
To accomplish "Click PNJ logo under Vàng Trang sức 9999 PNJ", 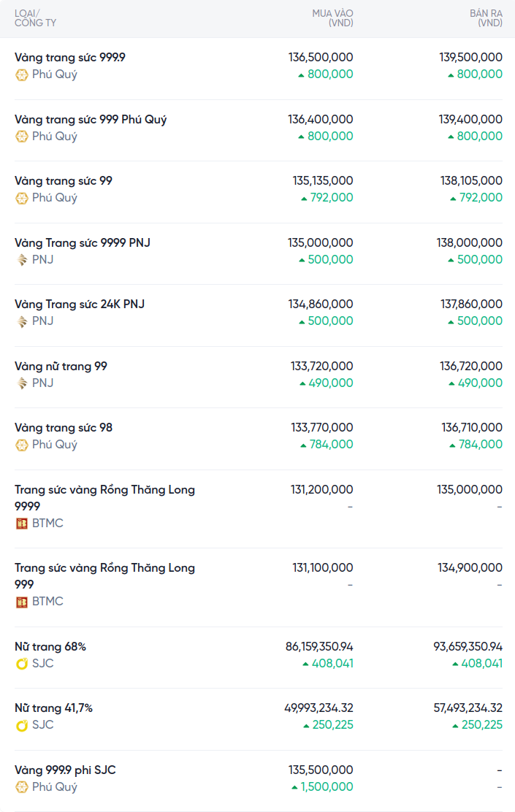I will (x=22, y=260).
